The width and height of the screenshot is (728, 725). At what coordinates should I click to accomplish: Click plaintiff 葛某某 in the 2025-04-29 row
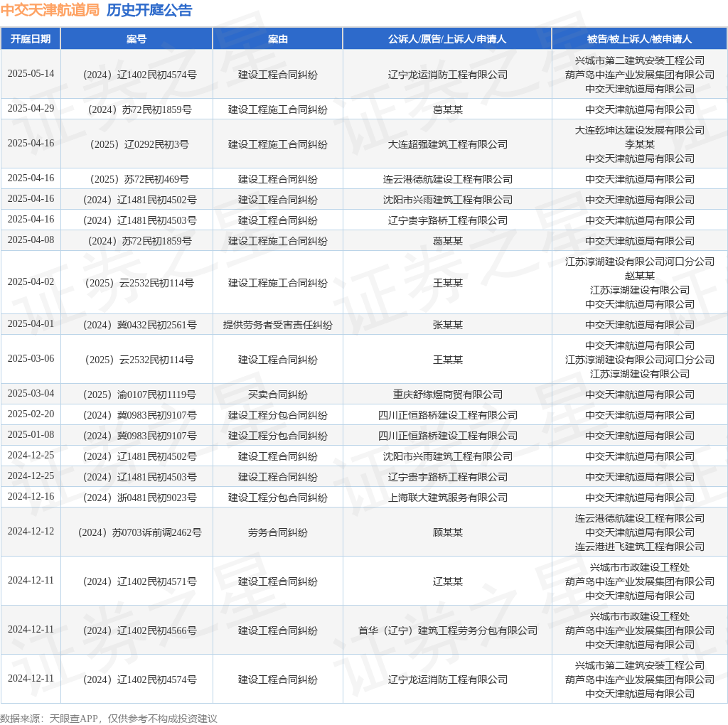pyautogui.click(x=448, y=109)
